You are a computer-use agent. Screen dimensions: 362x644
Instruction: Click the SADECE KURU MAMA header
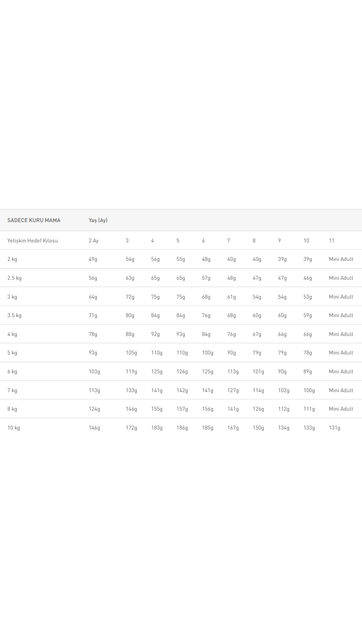(34, 220)
